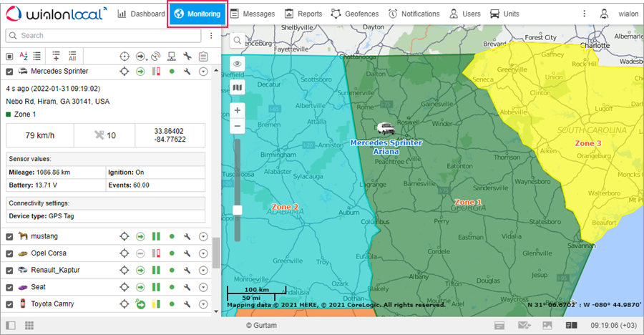Viewport: 644px width, 335px height.
Task: Zoom in on the map
Action: point(238,110)
